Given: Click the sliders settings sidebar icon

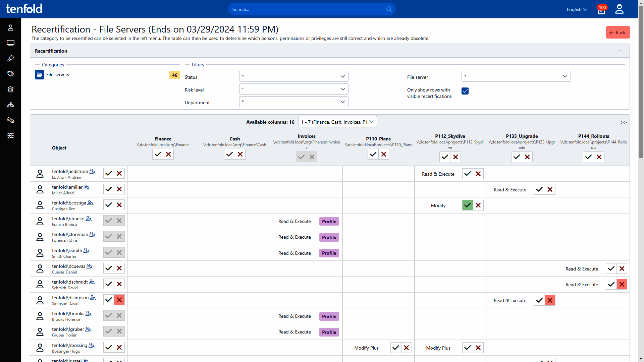Looking at the screenshot, I should click(10, 135).
